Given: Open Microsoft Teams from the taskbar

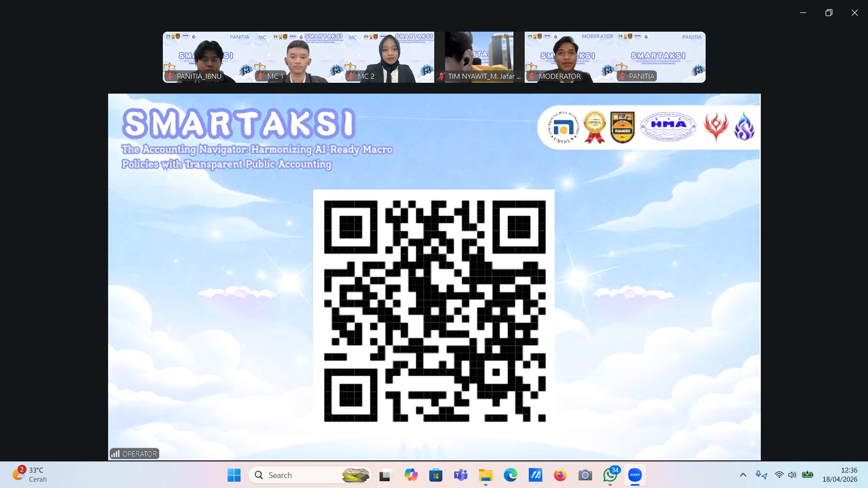Looking at the screenshot, I should [x=460, y=475].
